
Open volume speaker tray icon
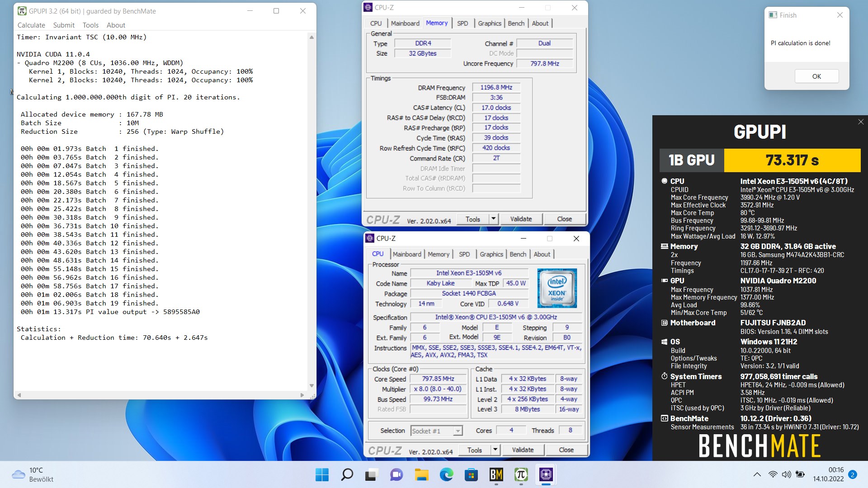point(786,474)
